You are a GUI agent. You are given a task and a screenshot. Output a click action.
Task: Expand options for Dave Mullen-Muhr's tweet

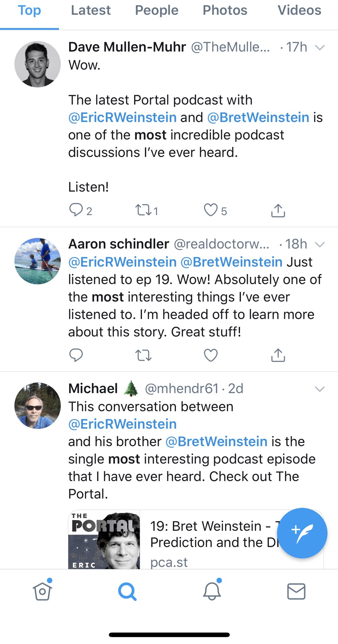pos(319,47)
